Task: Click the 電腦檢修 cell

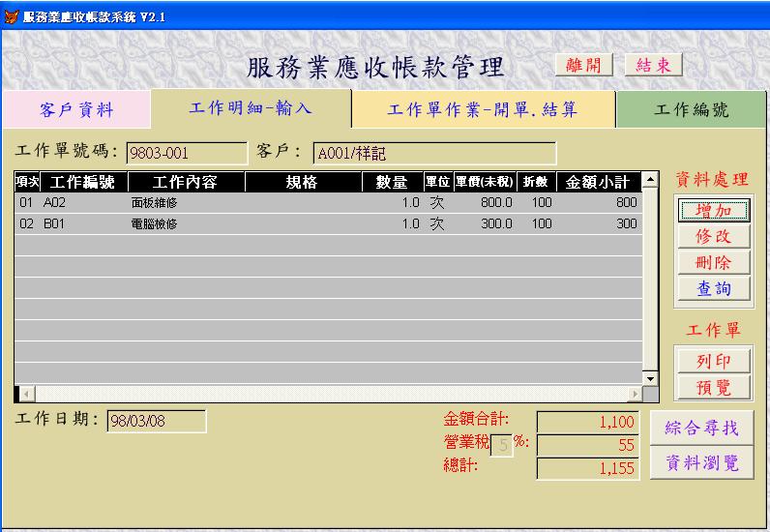Action: [186, 224]
